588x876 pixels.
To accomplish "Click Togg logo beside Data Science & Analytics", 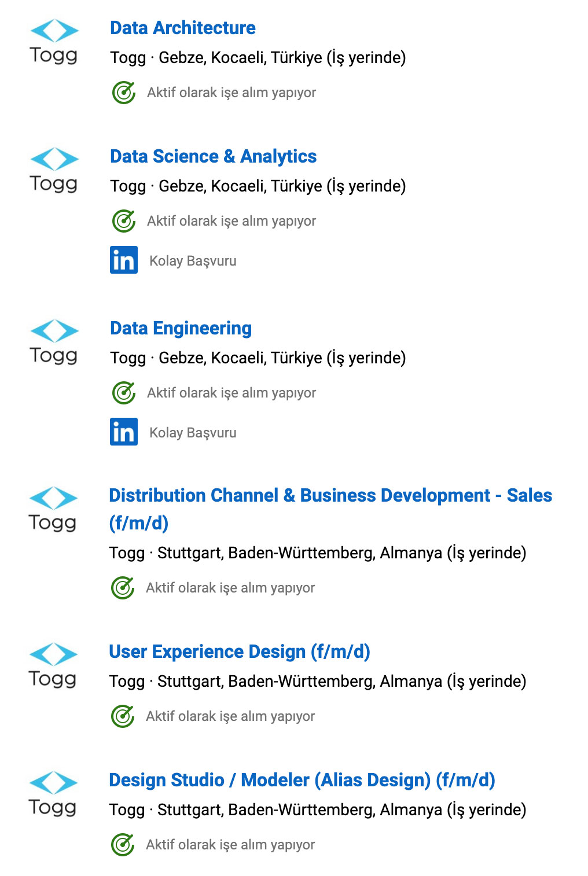I will 54,170.
